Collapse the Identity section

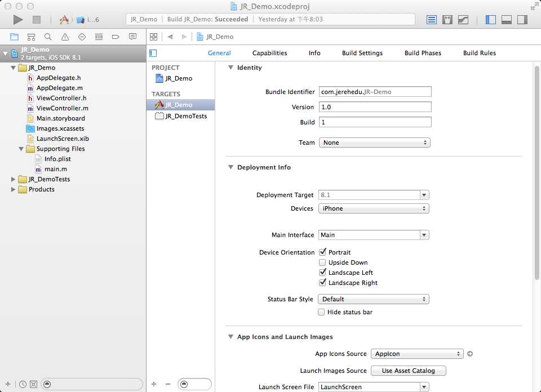[230, 68]
